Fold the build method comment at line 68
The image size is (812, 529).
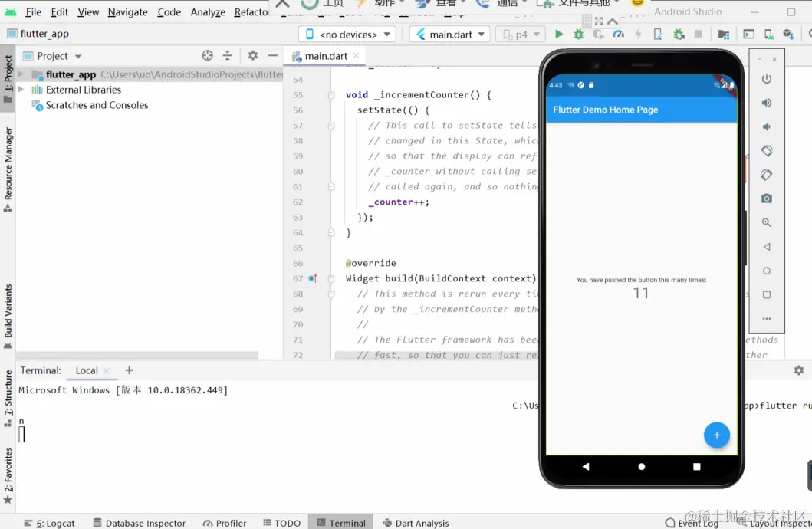click(x=331, y=294)
